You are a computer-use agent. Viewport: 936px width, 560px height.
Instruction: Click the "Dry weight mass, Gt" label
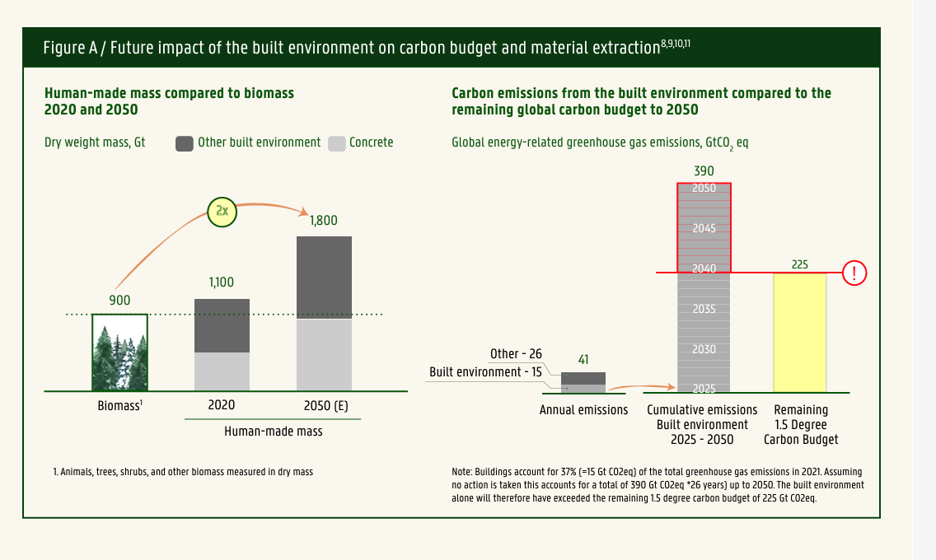[x=95, y=142]
